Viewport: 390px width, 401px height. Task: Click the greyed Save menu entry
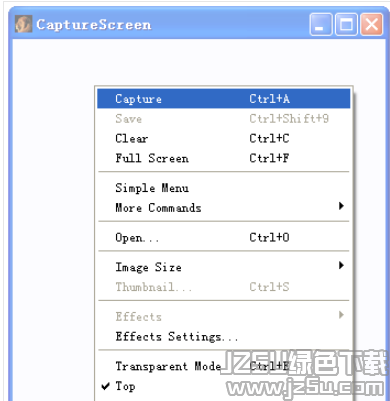[224, 119]
